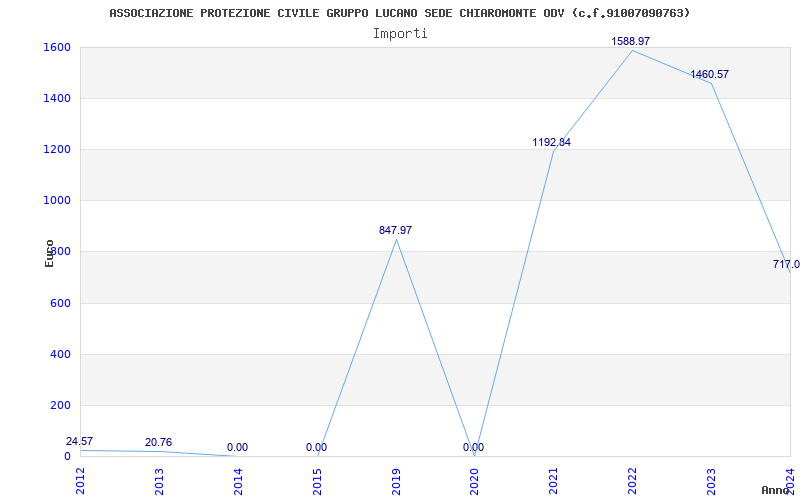Click the Importi chart subtitle
The width and height of the screenshot is (800, 500).
tap(400, 34)
